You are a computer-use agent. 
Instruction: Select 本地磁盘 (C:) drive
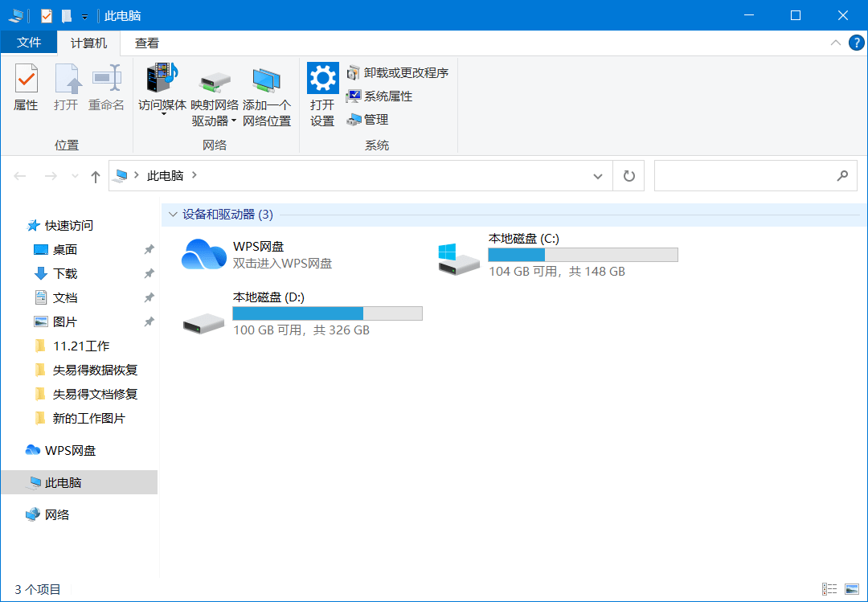558,255
